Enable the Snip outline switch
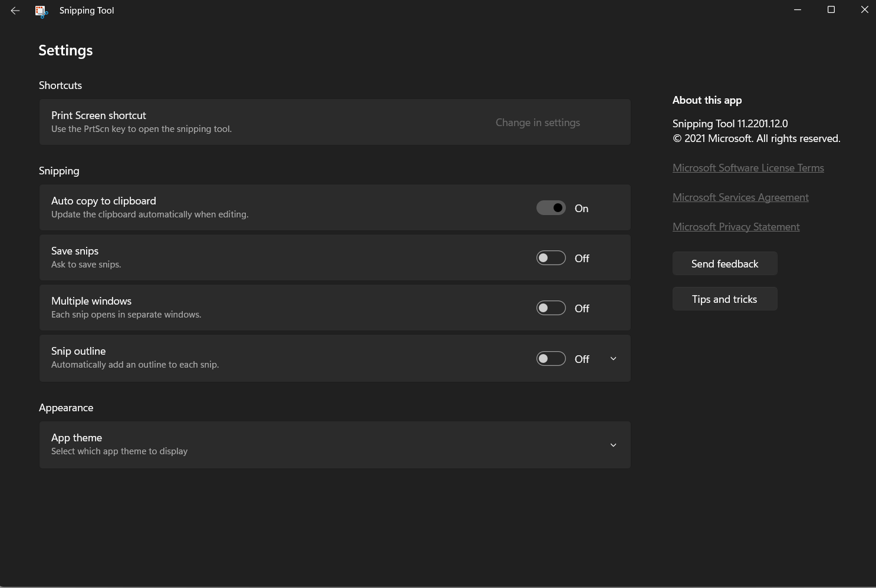 click(x=551, y=359)
